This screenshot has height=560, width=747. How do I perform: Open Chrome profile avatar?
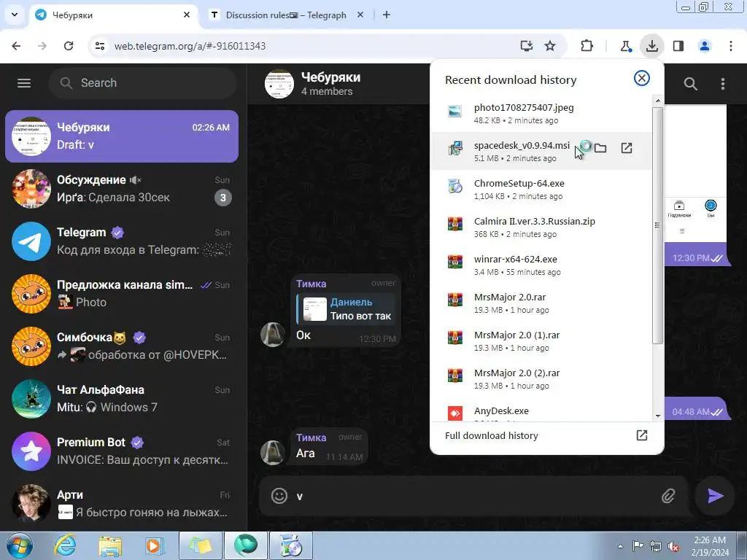pos(705,46)
